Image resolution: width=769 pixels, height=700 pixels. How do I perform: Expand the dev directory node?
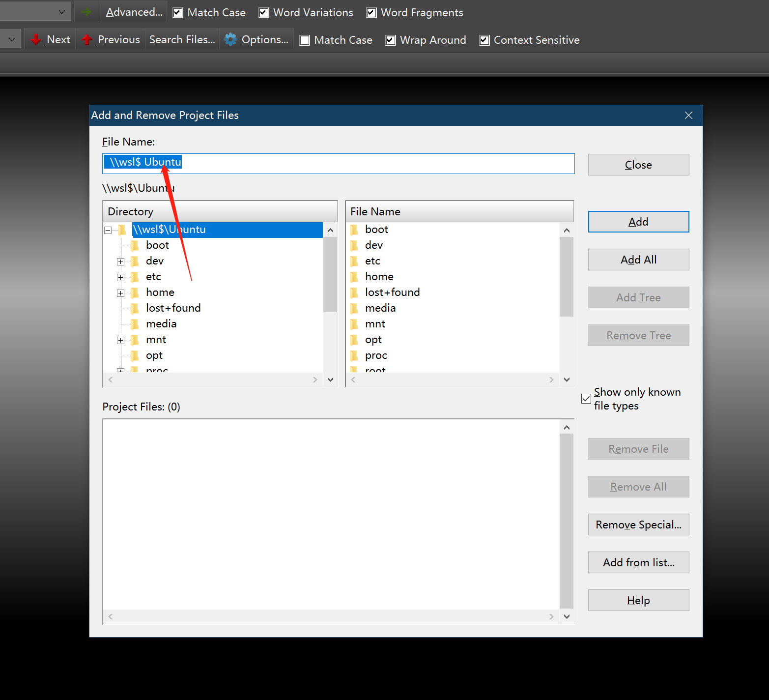[120, 261]
